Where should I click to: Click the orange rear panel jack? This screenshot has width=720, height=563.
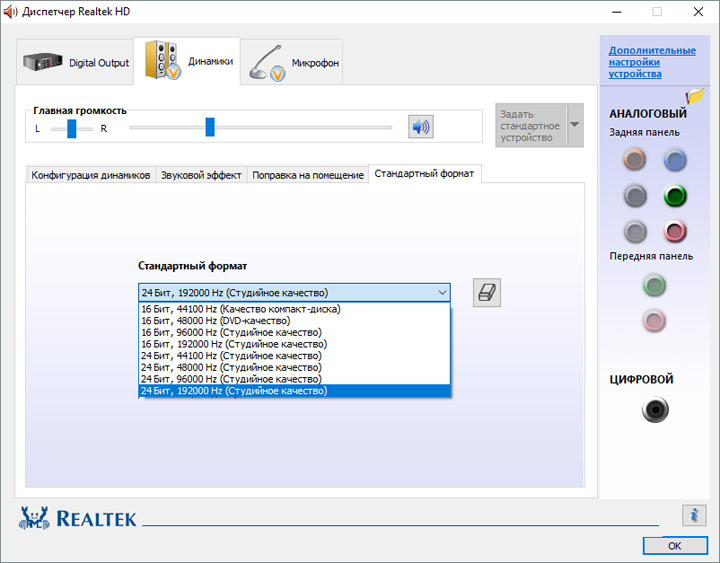[x=635, y=160]
